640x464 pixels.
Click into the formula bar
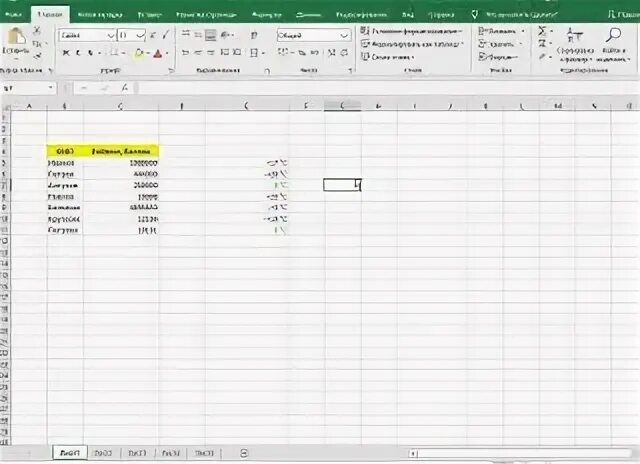coord(388,88)
